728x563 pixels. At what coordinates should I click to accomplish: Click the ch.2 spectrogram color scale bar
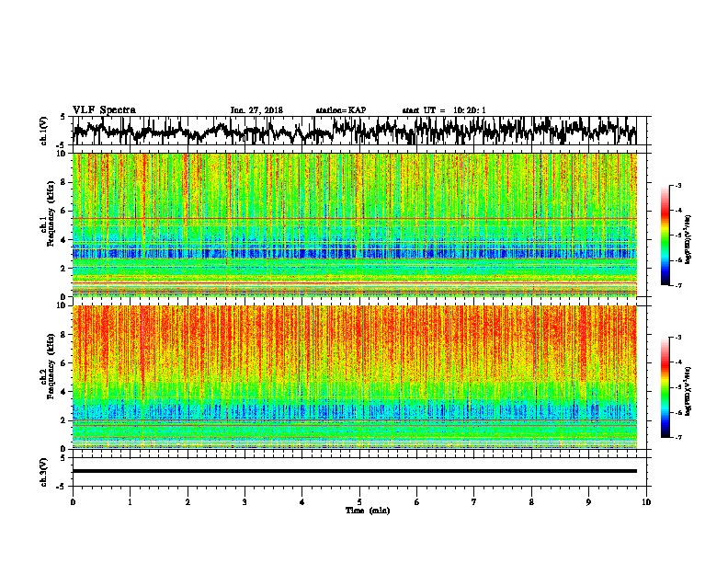(665, 387)
